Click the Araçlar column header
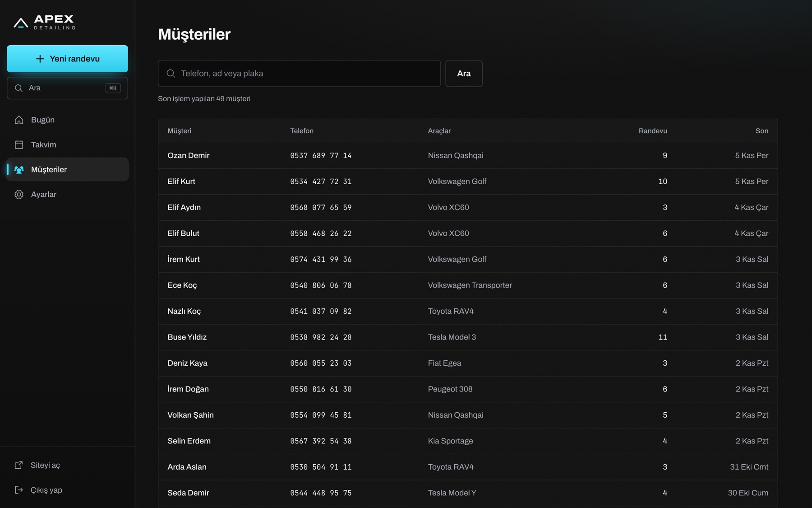The image size is (812, 508). click(439, 131)
